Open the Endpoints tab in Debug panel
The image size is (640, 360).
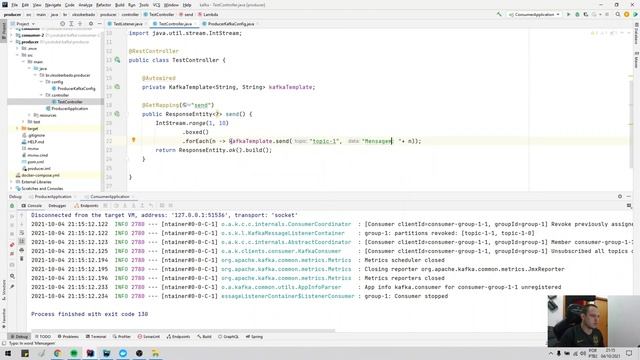(x=87, y=206)
